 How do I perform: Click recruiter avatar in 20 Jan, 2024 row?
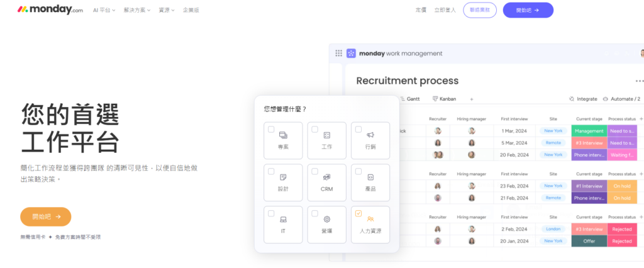click(438, 241)
